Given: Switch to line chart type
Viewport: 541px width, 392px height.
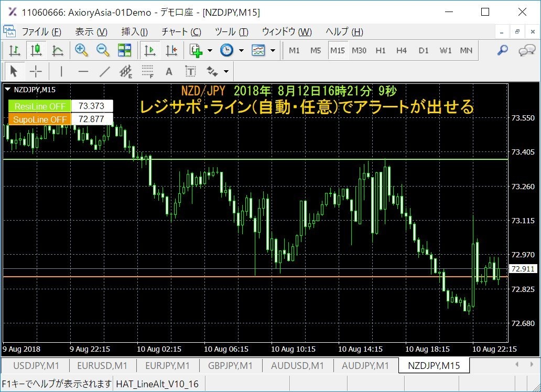Looking at the screenshot, I should (58, 51).
